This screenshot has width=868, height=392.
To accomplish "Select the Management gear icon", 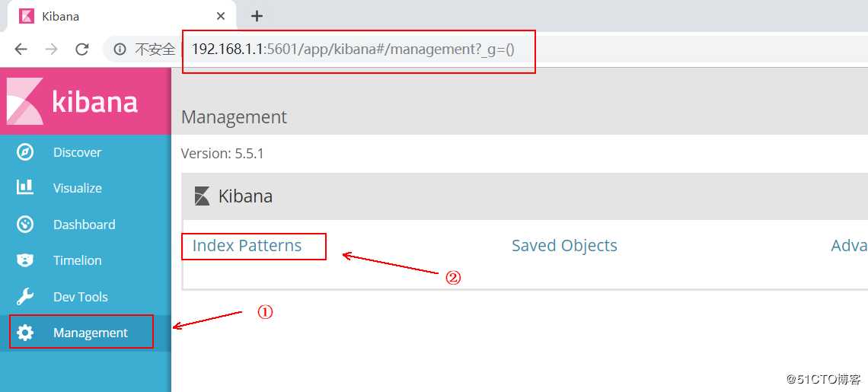I will (25, 333).
